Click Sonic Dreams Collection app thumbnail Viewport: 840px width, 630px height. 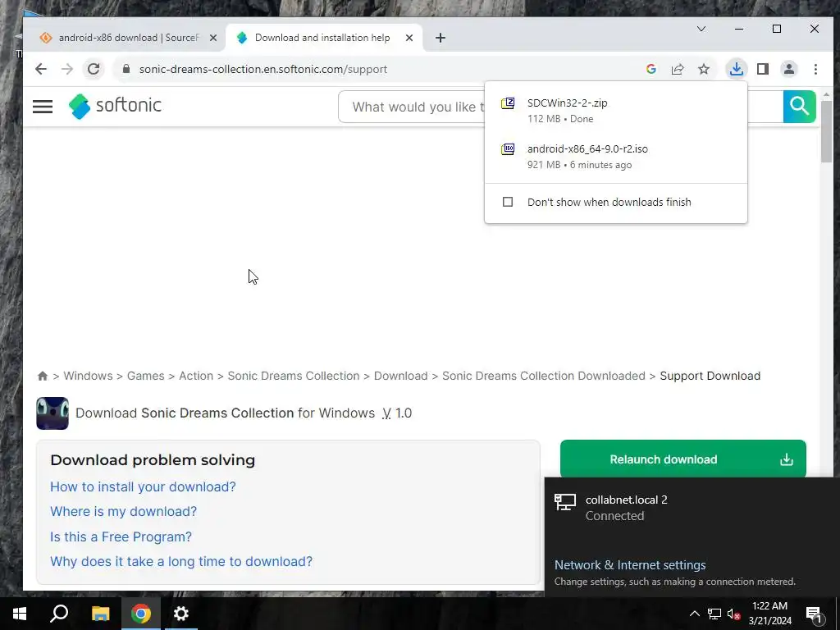pos(52,413)
